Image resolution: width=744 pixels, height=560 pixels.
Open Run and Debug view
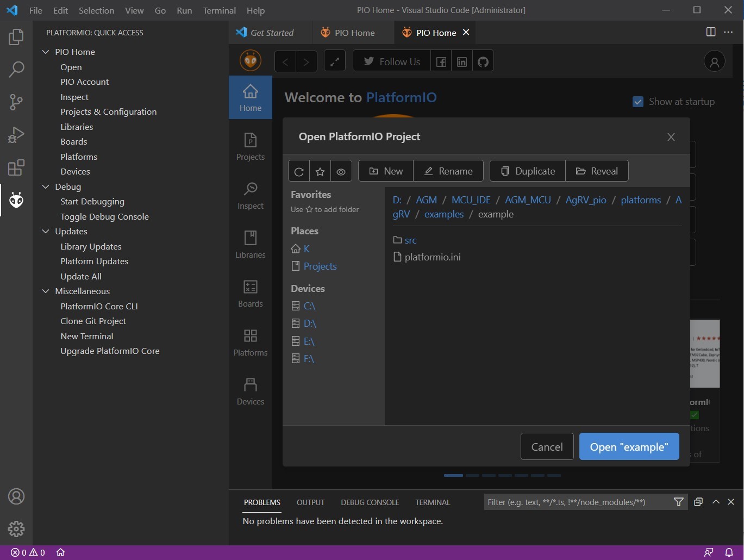pos(16,135)
